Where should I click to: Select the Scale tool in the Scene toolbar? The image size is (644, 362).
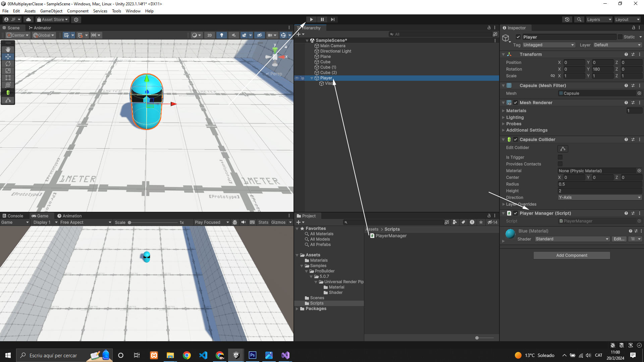pyautogui.click(x=8, y=71)
